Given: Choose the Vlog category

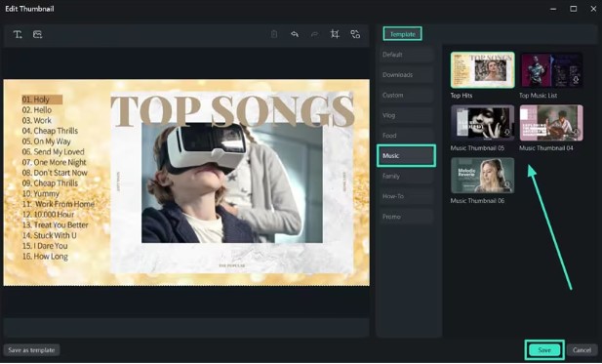Looking at the screenshot, I should (x=406, y=115).
